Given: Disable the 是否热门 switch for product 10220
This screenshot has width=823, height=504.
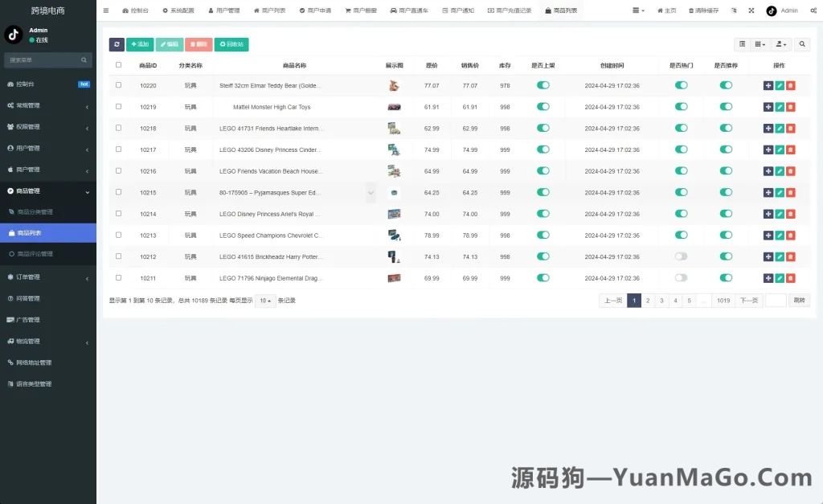Looking at the screenshot, I should point(681,85).
